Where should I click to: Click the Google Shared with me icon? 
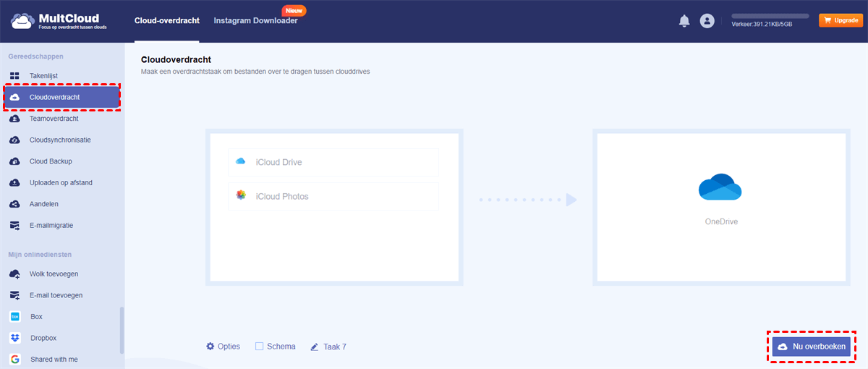tap(14, 360)
